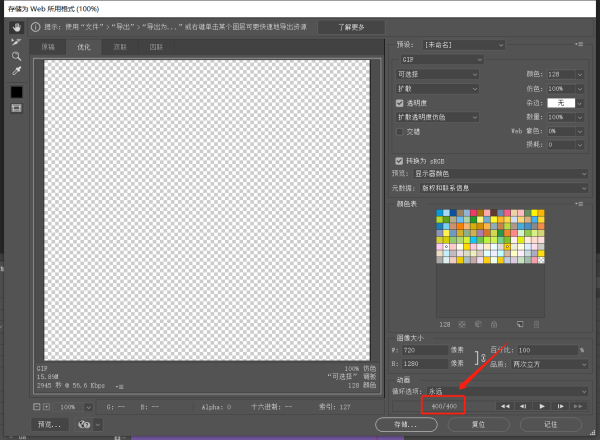The height and width of the screenshot is (440, 600).
Task: Click the 了解更多 learn more button
Action: tap(344, 27)
